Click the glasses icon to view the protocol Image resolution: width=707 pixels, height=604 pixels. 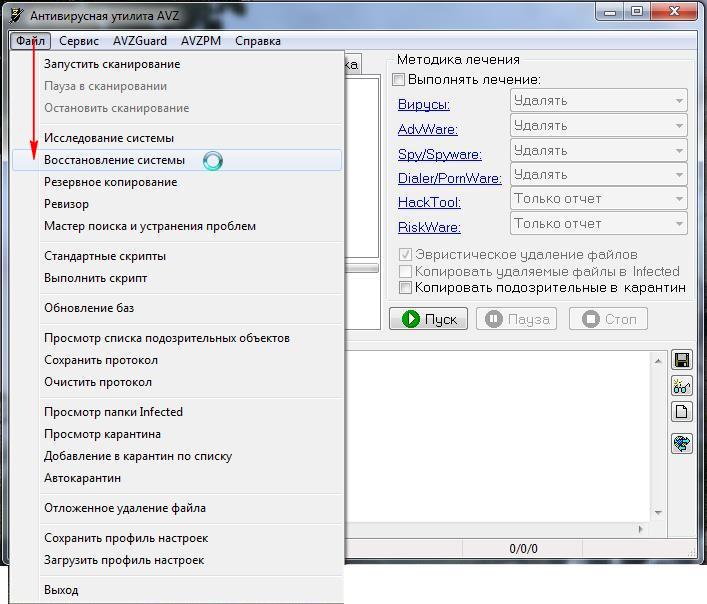click(681, 386)
